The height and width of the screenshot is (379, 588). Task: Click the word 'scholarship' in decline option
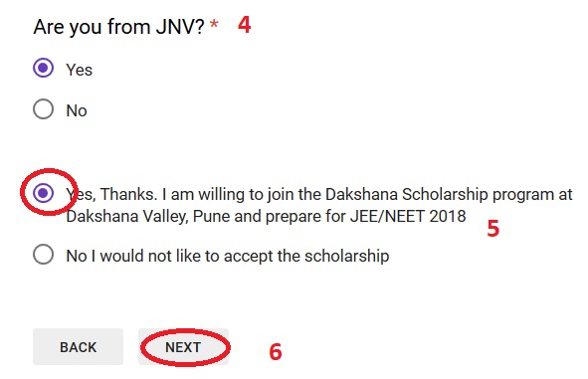(346, 257)
